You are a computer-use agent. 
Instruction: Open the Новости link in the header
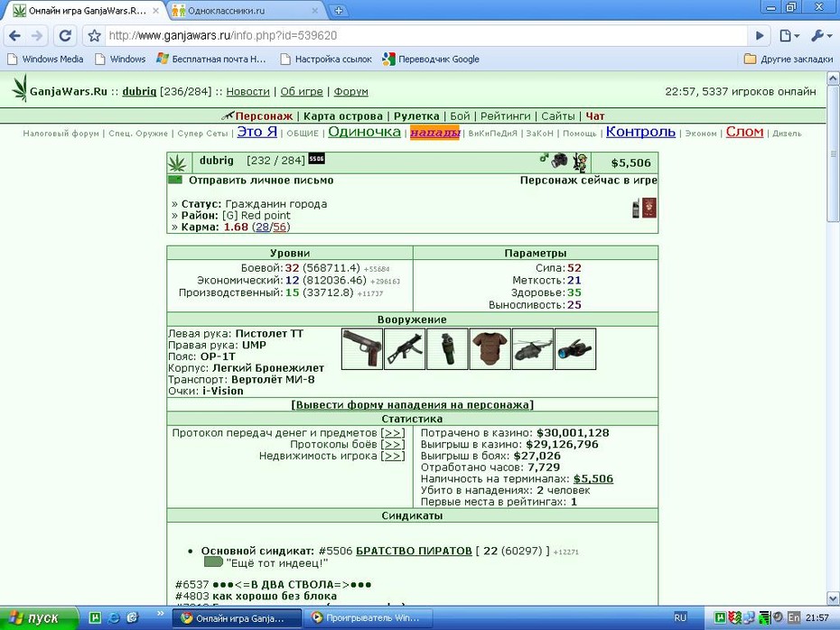[248, 91]
